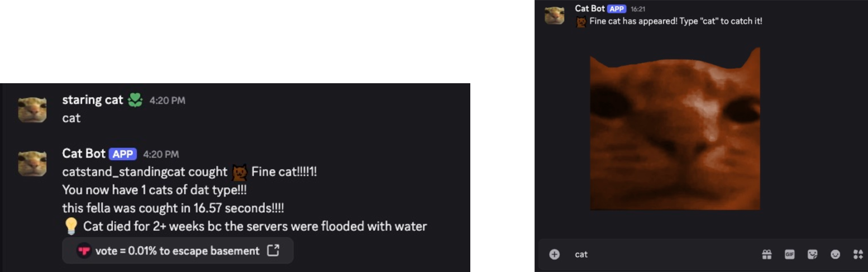Click the 4:20 PM timestamp next to staring cat
The width and height of the screenshot is (868, 272).
[167, 101]
